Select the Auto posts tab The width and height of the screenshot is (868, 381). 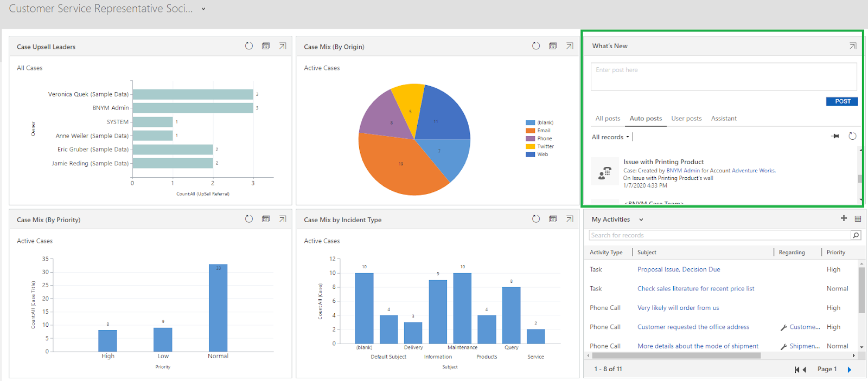click(646, 118)
